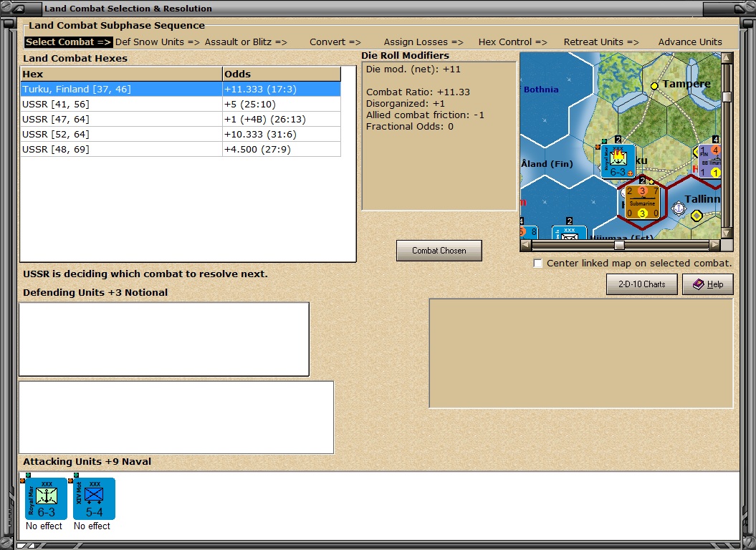Click the Tampere city marker on the map
Viewport: 756px width, 550px height.
coord(654,86)
